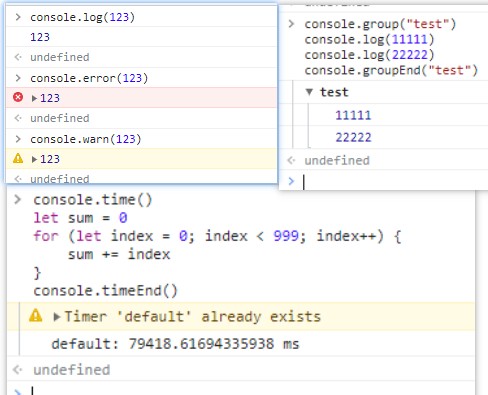Click the console.timeEnd() line
The height and width of the screenshot is (395, 488).
pyautogui.click(x=105, y=291)
